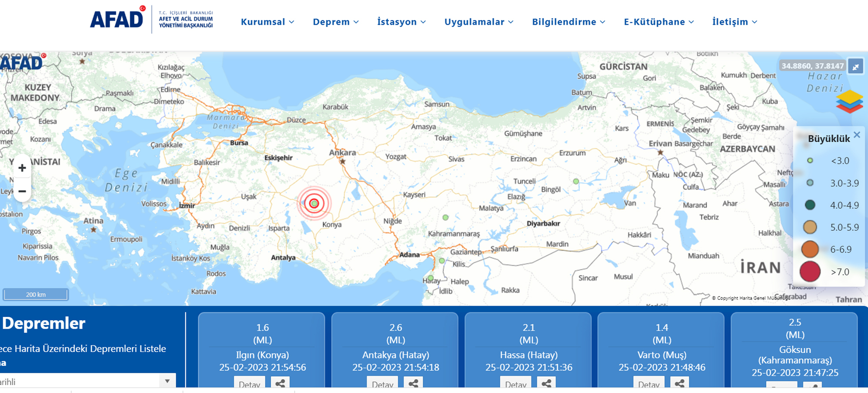This screenshot has height=393, width=868.
Task: Click the 4.0-4.9 magnitude legend circle
Action: click(x=810, y=205)
